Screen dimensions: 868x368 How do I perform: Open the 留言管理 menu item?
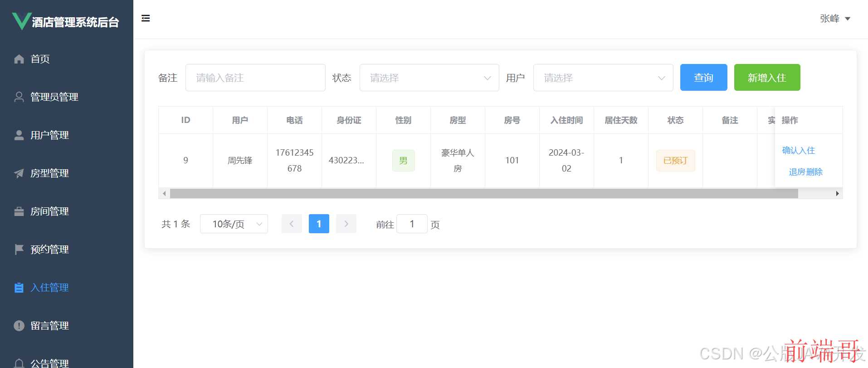[x=67, y=326]
